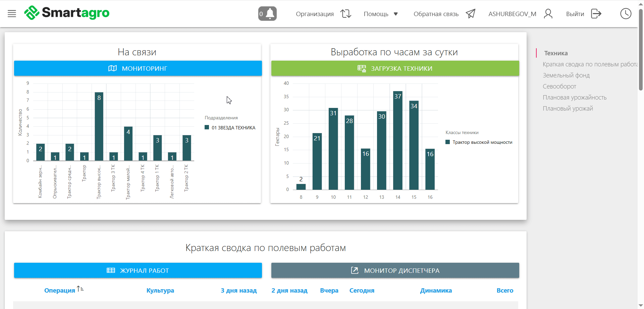Select Севооборот in the side navigation
The image size is (644, 309).
(559, 86)
